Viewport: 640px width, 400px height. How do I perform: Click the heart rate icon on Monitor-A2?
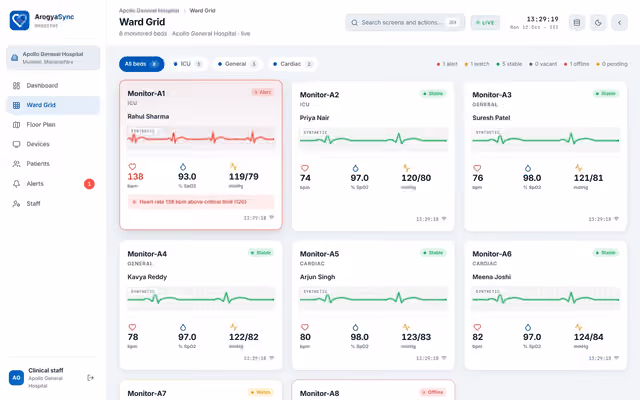point(304,168)
